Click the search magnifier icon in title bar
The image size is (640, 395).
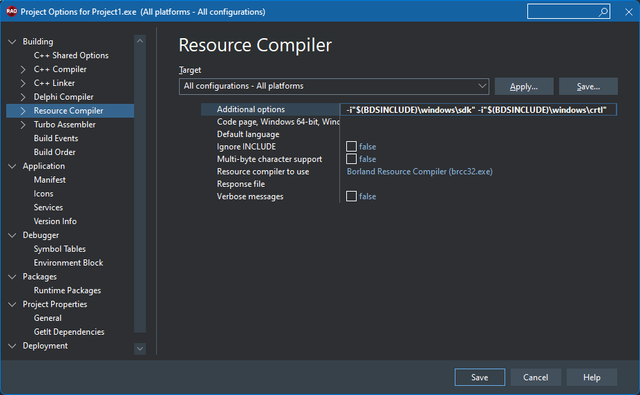pos(603,12)
